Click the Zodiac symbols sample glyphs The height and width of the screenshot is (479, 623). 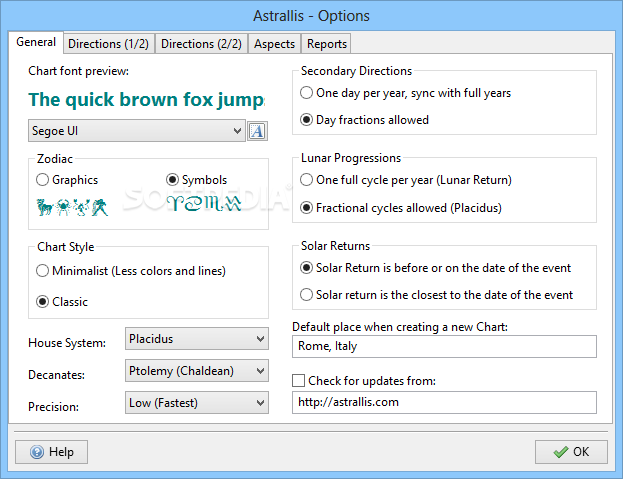(204, 203)
